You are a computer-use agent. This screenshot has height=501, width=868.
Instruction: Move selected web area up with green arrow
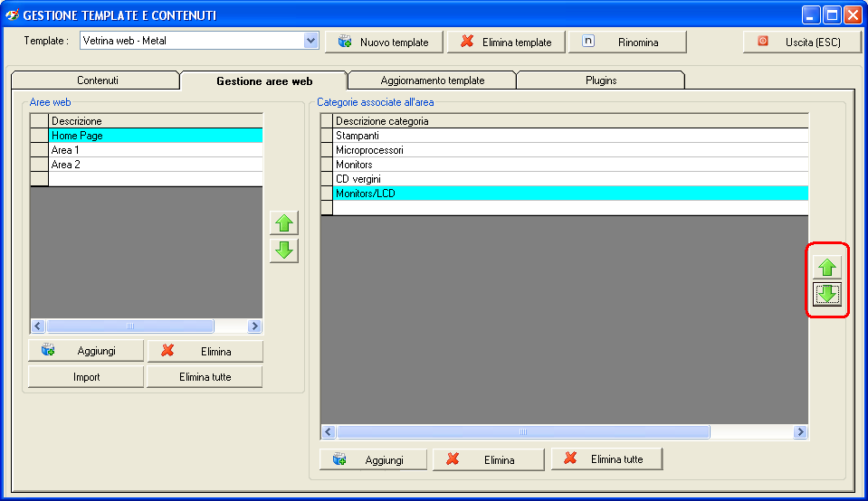click(284, 223)
